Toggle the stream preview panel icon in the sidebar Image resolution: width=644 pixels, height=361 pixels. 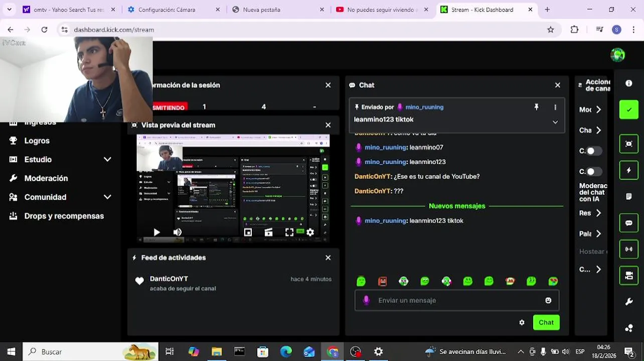[628, 144]
